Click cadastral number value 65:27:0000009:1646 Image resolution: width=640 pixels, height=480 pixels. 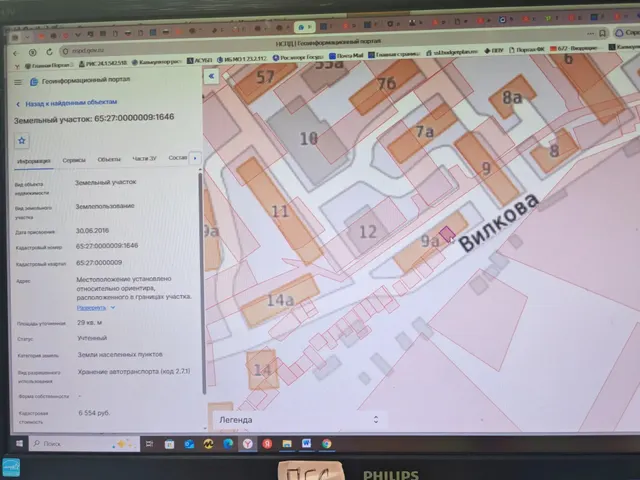click(107, 246)
